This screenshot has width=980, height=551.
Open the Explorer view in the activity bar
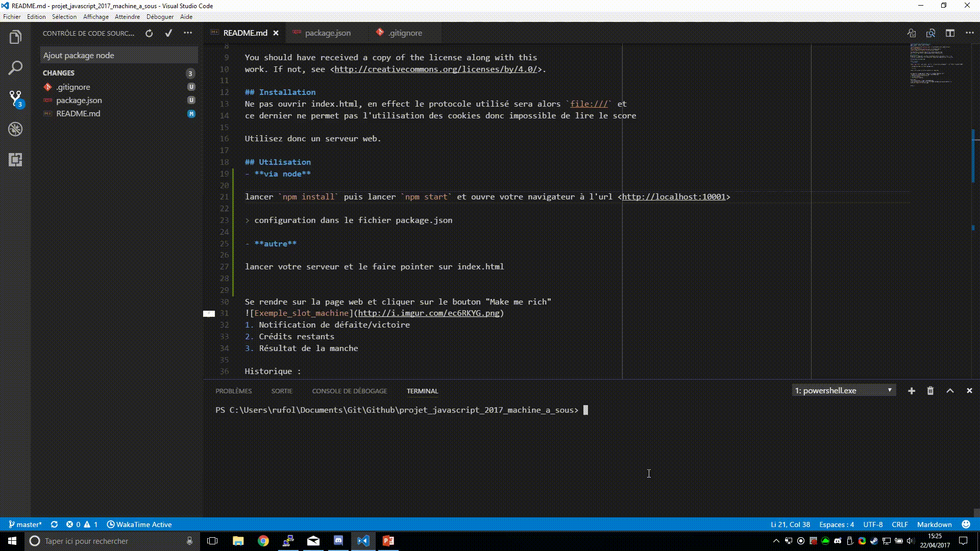pos(15,37)
